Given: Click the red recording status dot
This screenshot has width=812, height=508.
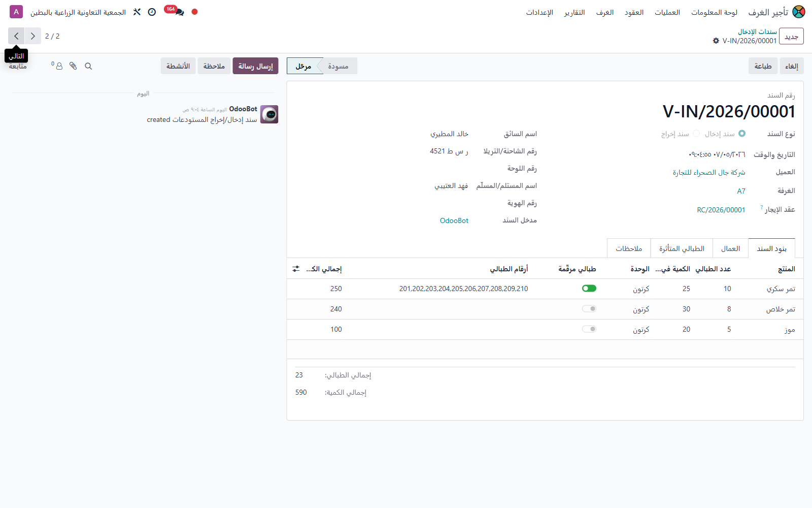Looking at the screenshot, I should (194, 12).
